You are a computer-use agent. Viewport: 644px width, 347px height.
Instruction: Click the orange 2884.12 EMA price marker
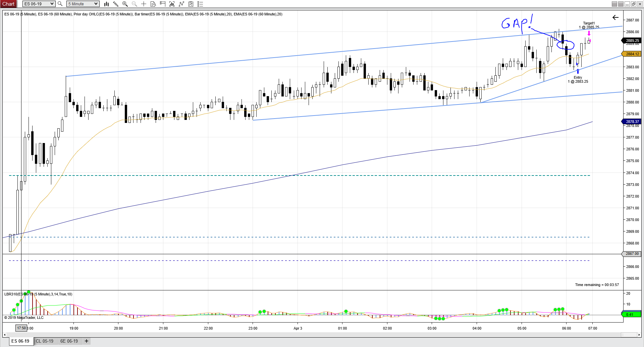[x=632, y=54]
